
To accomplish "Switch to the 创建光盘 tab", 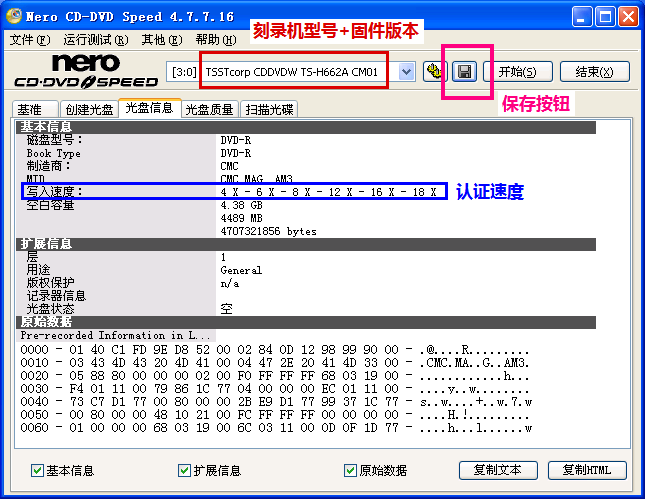I will 88,109.
